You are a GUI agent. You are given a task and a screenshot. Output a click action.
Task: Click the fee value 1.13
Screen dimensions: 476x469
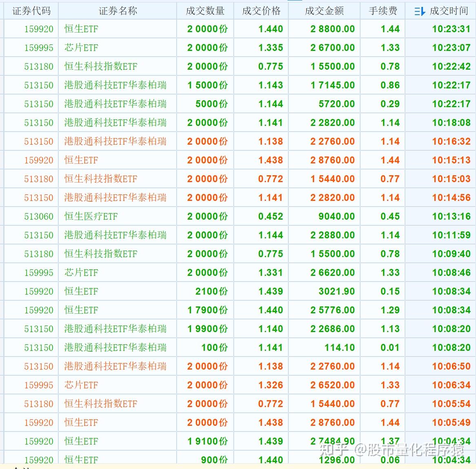coord(390,329)
